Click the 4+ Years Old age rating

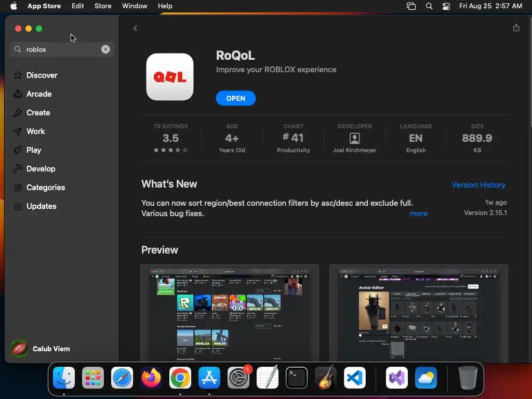pos(232,138)
